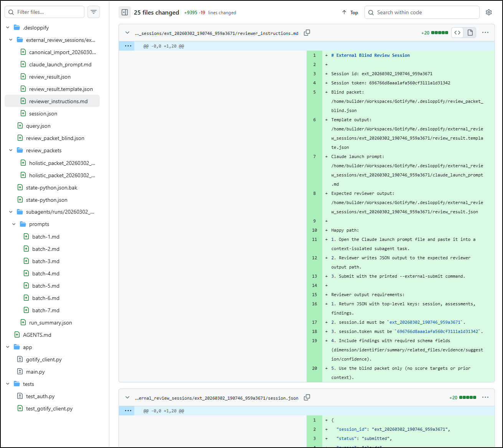
Task: Copy reviewer_instructions.md file path
Action: click(x=307, y=33)
